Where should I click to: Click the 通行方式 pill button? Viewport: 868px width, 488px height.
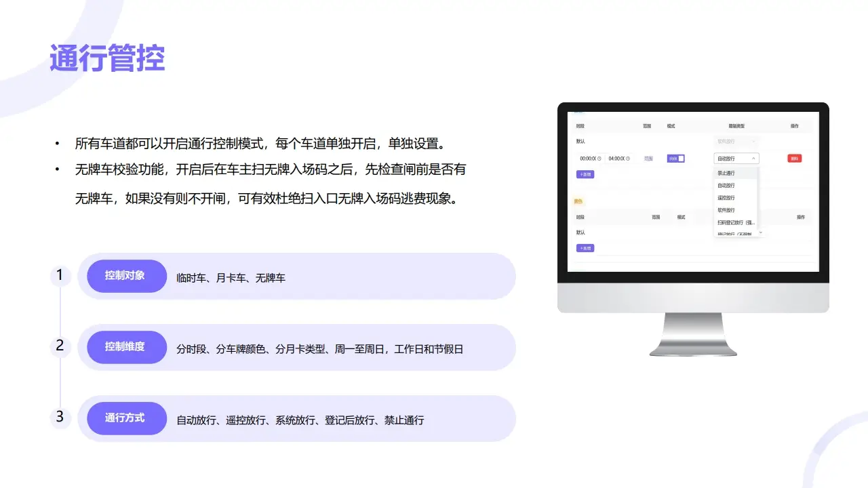click(126, 418)
